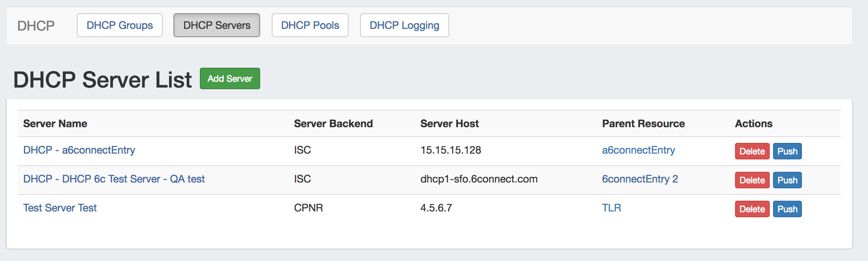The image size is (868, 261).
Task: Push the dhcp1-sfo.6connect.com server
Action: pos(787,180)
